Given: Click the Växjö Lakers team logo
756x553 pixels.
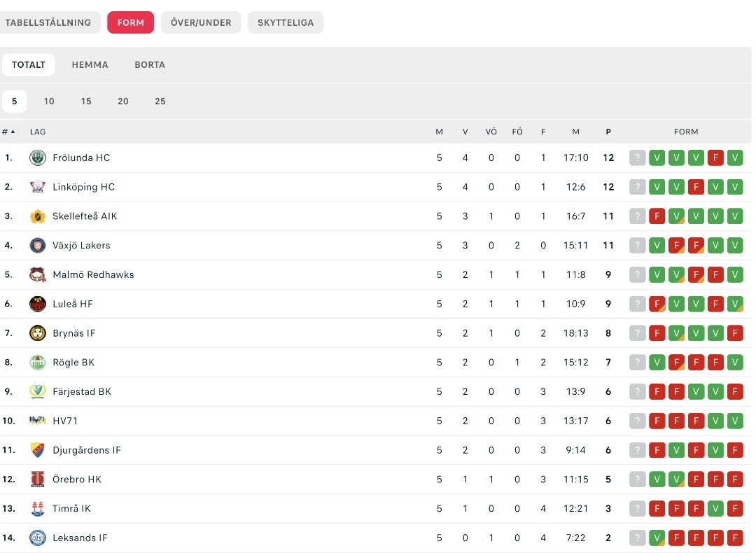Looking at the screenshot, I should click(x=38, y=246).
